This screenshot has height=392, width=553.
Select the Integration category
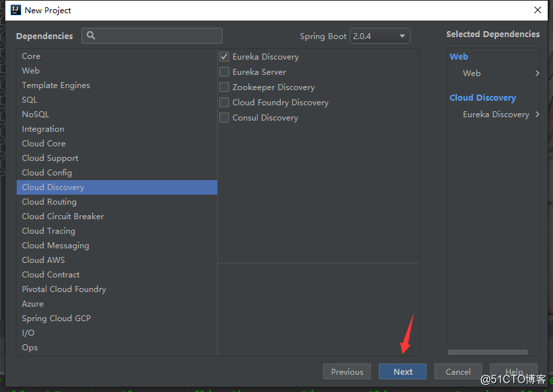tap(117, 129)
